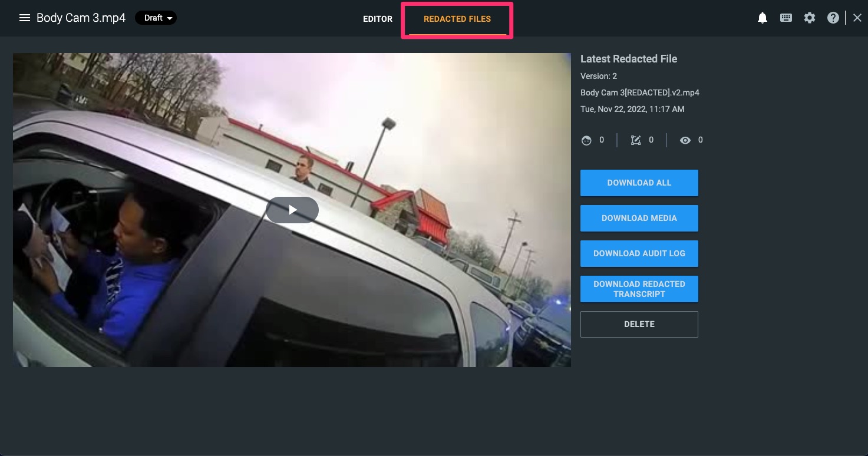
Task: Click the manual redactions counter icon
Action: (636, 140)
